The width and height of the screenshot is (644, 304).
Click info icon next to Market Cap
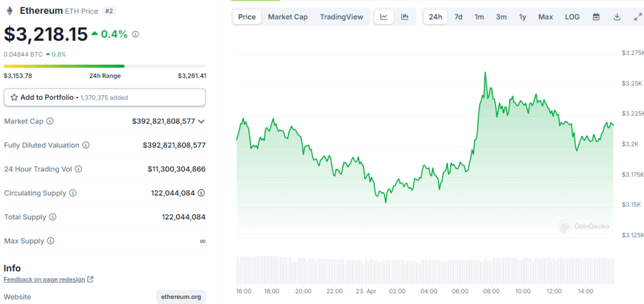coord(50,121)
